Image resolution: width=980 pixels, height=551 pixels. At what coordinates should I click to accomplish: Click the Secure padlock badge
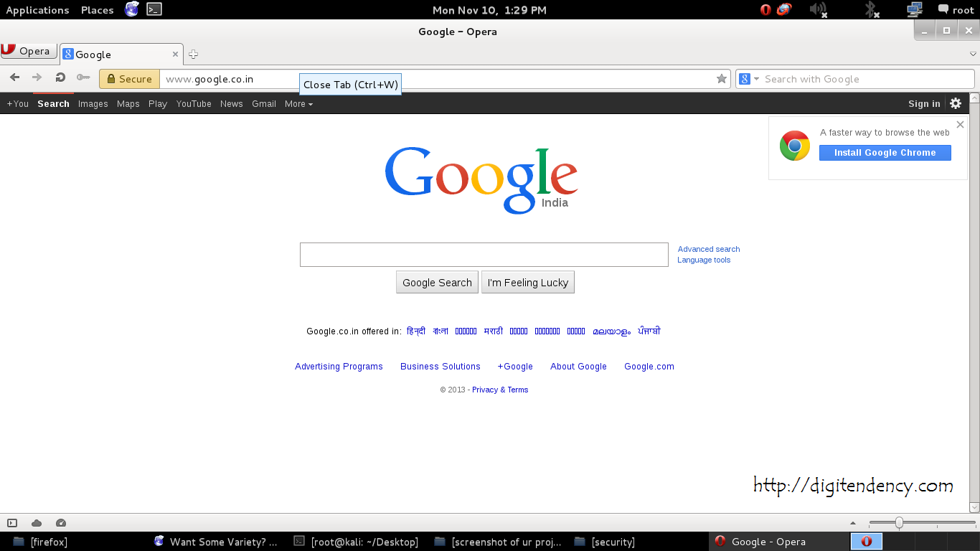point(129,79)
